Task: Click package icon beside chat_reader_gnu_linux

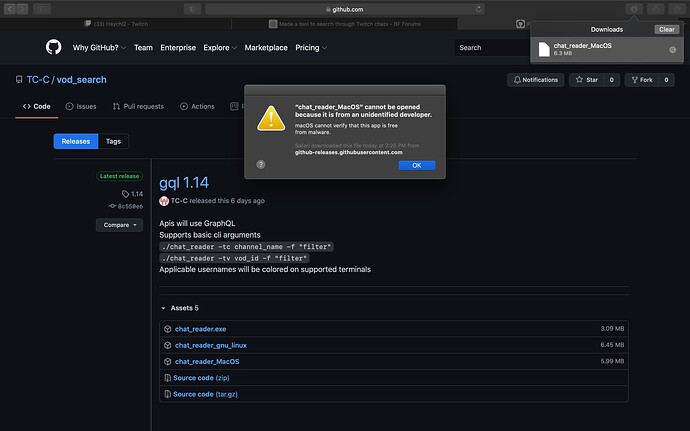Action: tap(168, 345)
